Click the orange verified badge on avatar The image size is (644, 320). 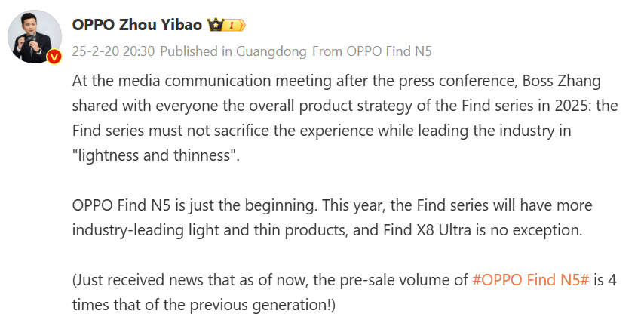[x=54, y=58]
